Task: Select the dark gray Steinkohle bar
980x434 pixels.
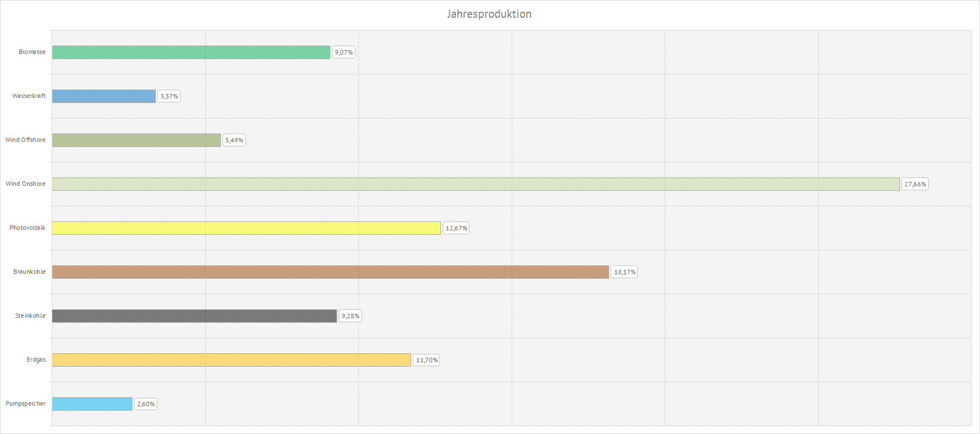Action: [194, 316]
